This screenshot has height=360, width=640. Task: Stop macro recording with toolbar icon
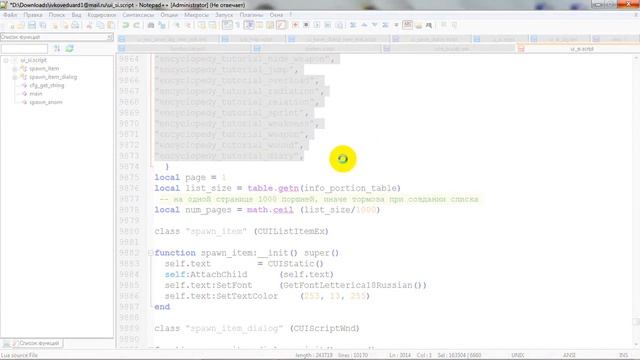(x=306, y=25)
